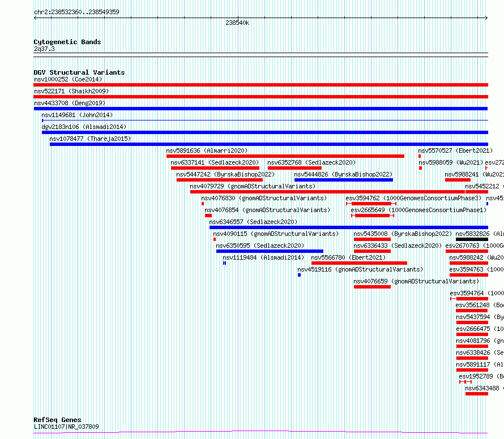The height and width of the screenshot is (439, 504).
Task: Select the black bar of nsv5832826
Action: [x=472, y=239]
